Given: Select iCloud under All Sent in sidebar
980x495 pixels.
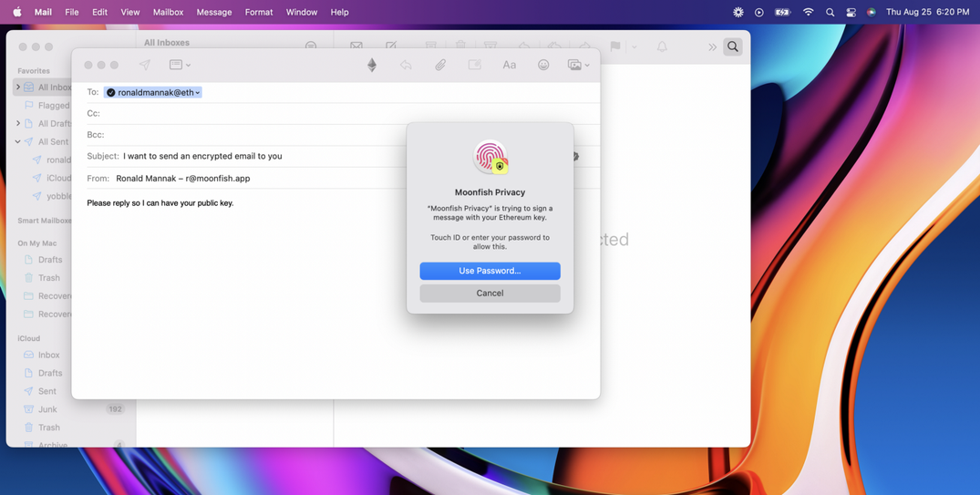Looking at the screenshot, I should click(51, 178).
